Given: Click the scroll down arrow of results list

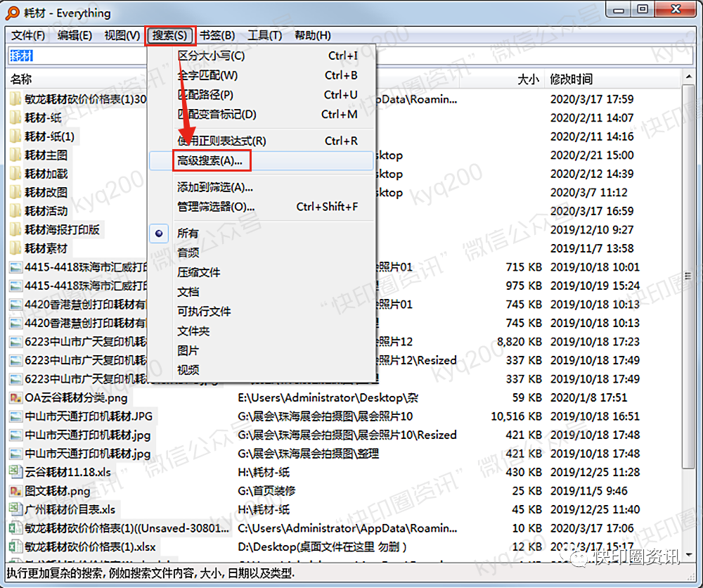Looking at the screenshot, I should 688,555.
